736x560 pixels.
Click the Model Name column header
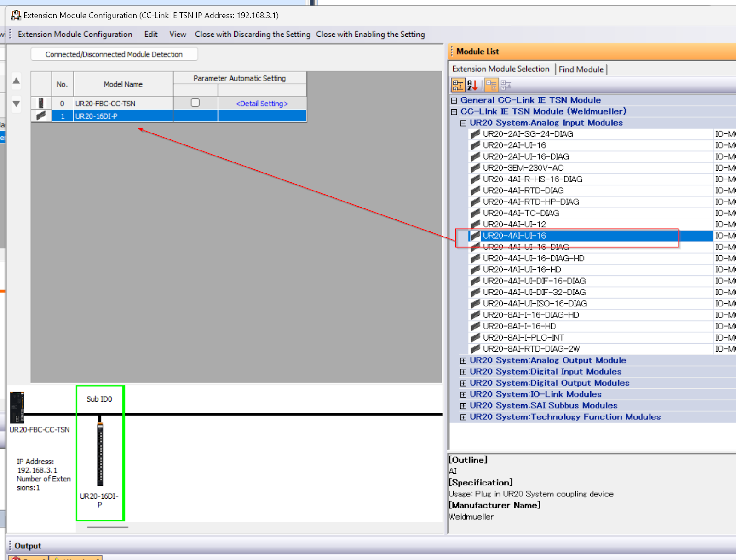point(123,84)
